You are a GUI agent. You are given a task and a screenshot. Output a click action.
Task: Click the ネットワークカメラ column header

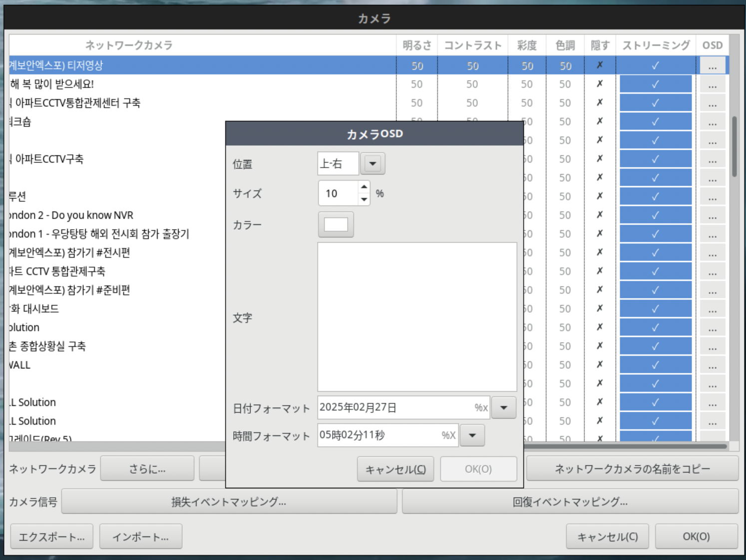point(129,45)
